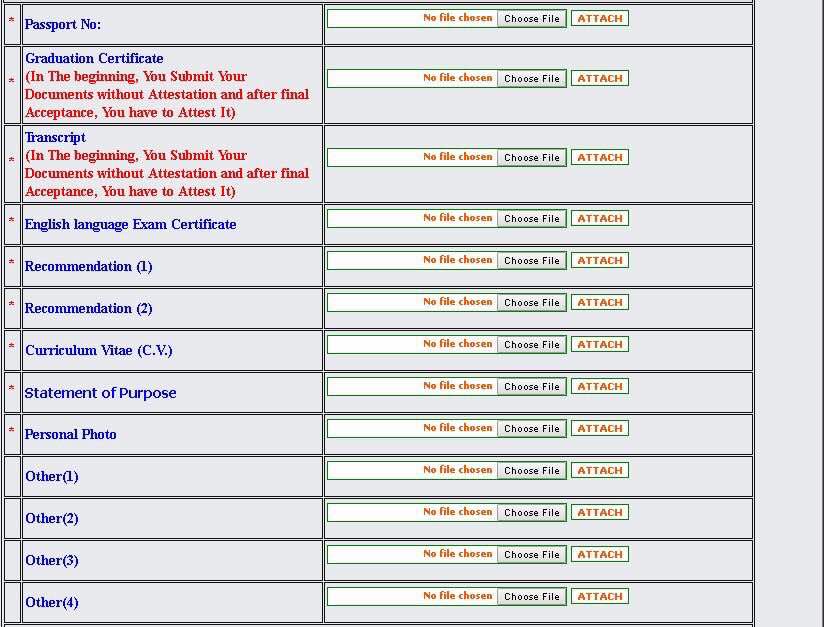Viewport: 824px width, 627px height.
Task: Click the 'Transcript' label
Action: click(55, 137)
